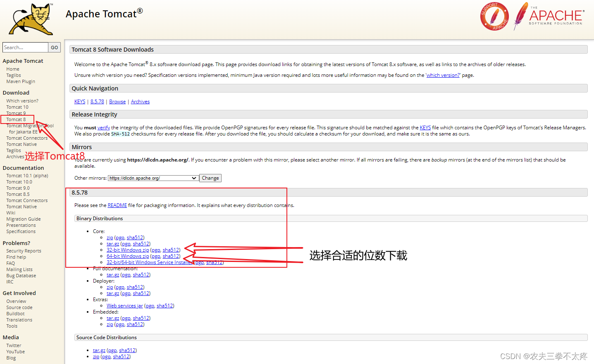Open FAQ link in sidebar

tap(10, 263)
